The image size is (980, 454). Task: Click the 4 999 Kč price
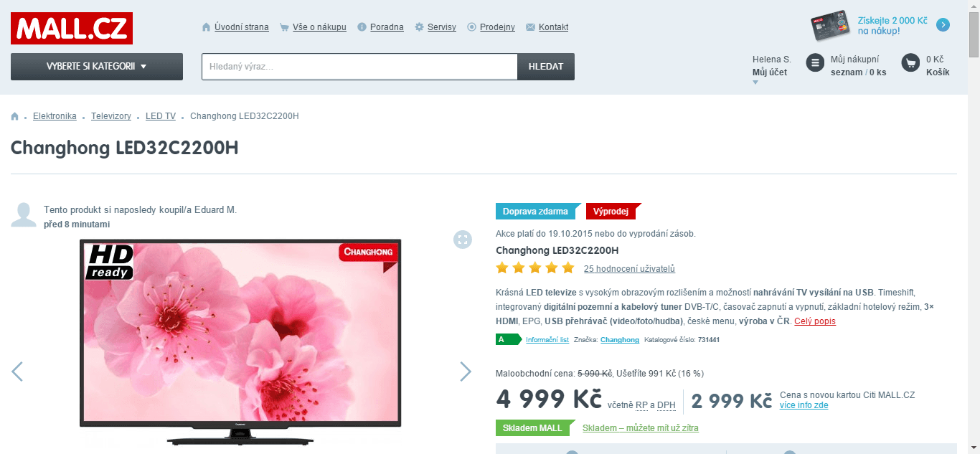[549, 399]
